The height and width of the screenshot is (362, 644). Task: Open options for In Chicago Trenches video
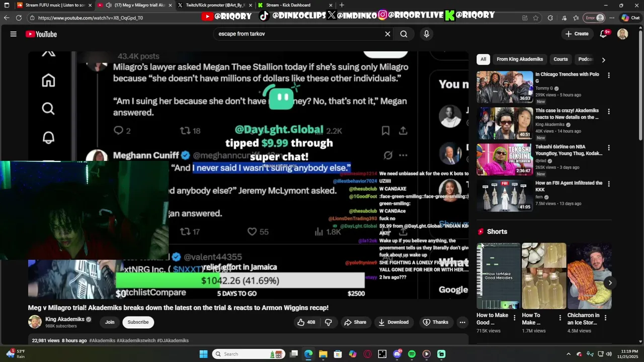[609, 75]
